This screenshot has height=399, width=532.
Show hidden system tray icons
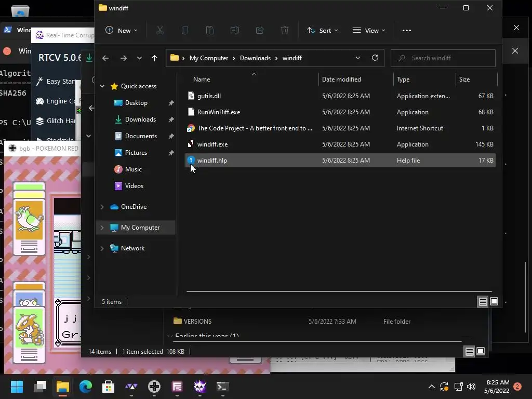pos(432,387)
